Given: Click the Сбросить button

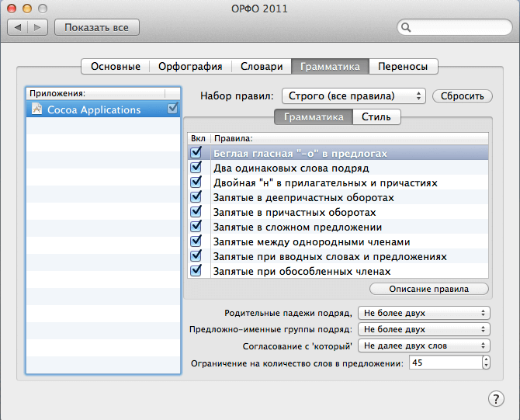Looking at the screenshot, I should [x=463, y=95].
